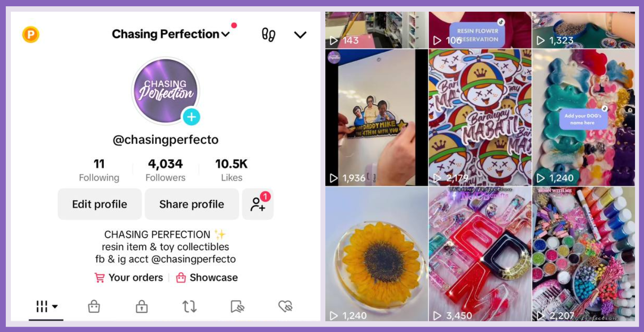Open the orange P coin icon
Screen dimensions: 644x332
[31, 35]
